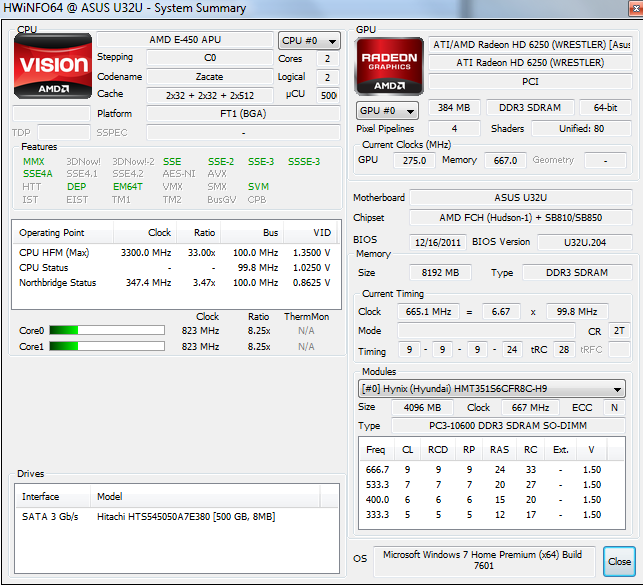Select the 400.0 frequency timing row

tap(492, 500)
